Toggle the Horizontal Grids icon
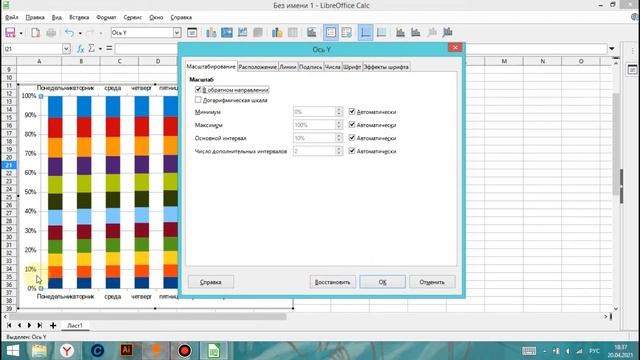Screen dimensions: 640x360 366,33
